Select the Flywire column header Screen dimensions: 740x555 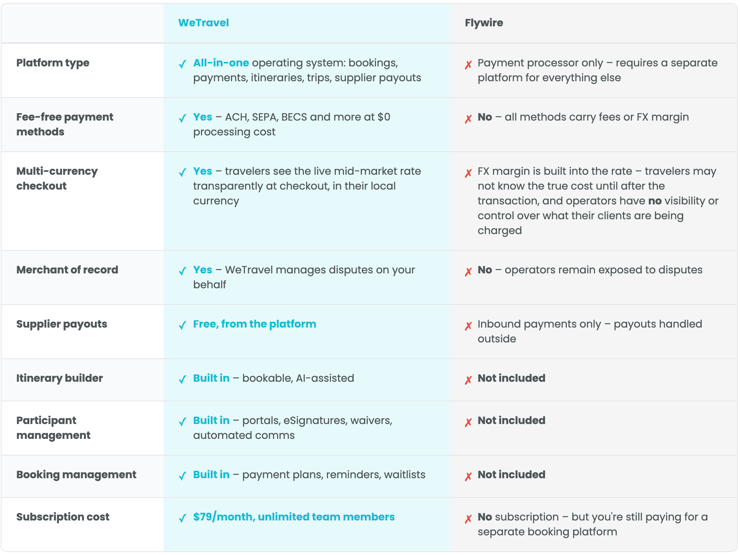point(484,23)
